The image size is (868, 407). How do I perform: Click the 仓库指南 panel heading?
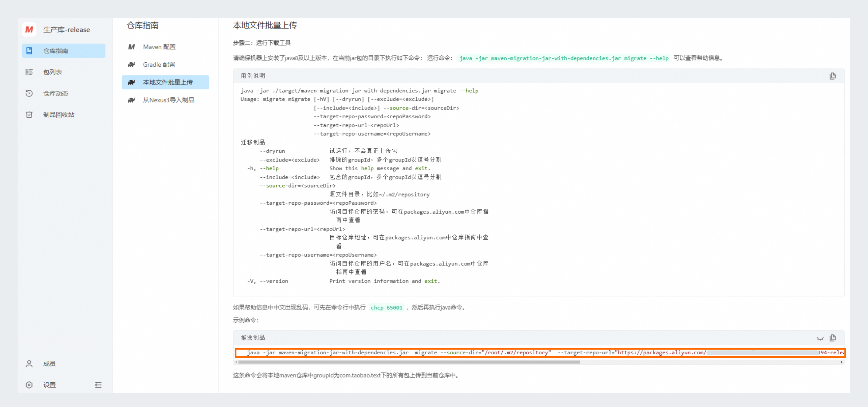143,25
